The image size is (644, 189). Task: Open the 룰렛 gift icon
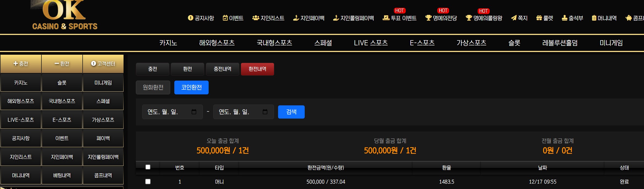tap(539, 18)
